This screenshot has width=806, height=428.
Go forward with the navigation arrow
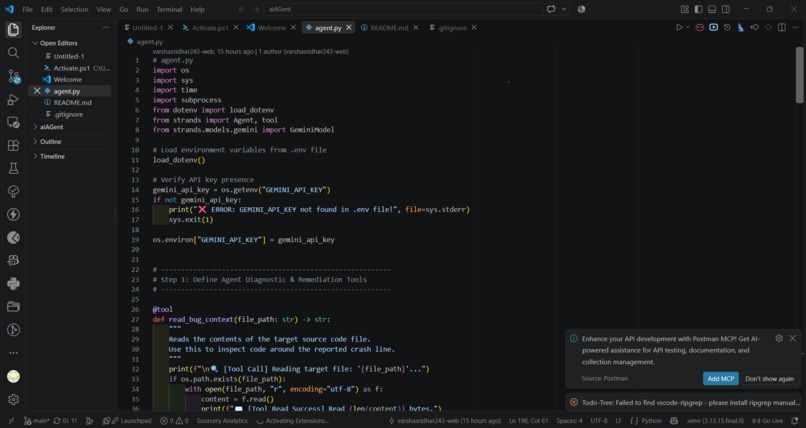[255, 9]
